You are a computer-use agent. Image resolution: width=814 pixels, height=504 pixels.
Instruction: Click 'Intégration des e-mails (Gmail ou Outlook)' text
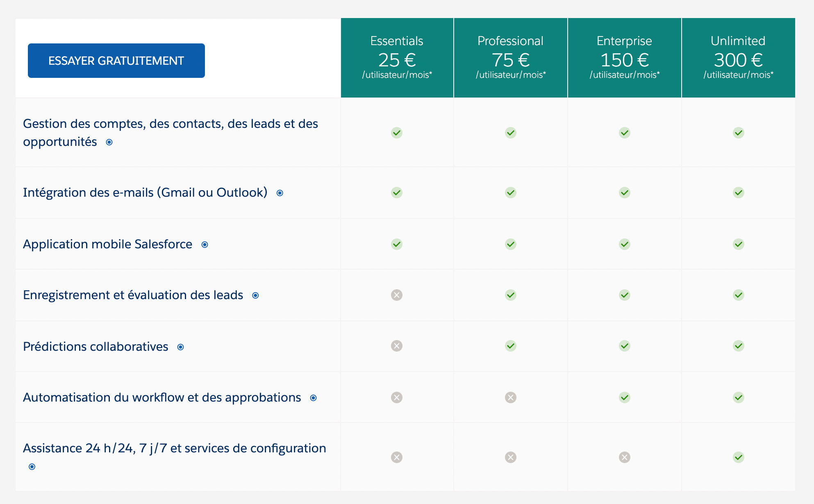145,193
